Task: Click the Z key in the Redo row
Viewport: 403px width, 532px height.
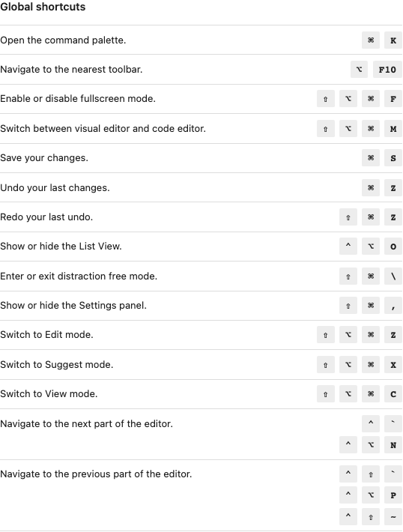Action: click(393, 217)
